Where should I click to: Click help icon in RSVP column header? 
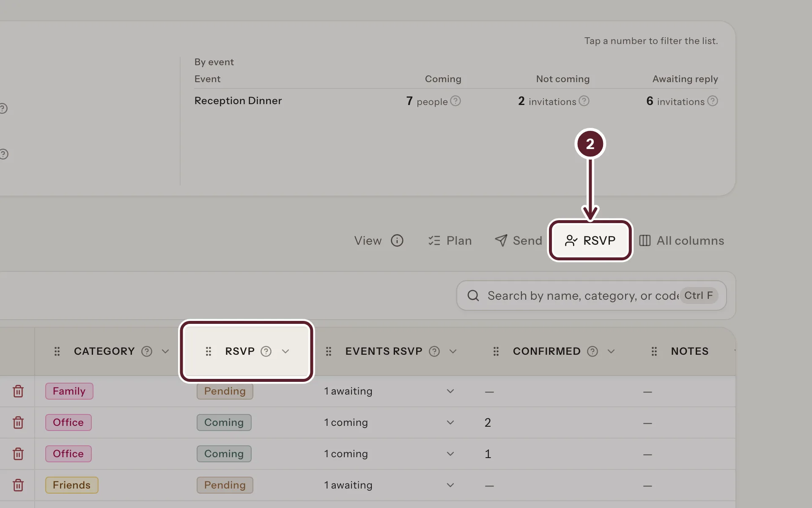[x=266, y=351]
